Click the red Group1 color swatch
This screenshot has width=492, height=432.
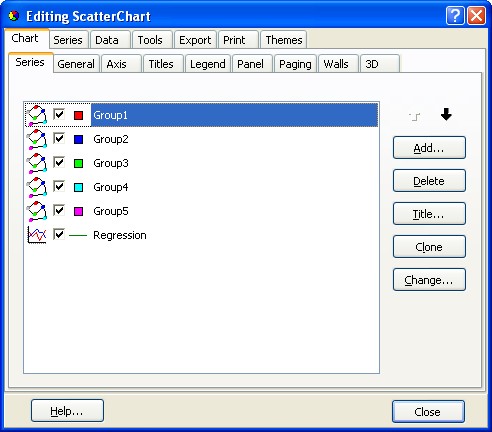click(x=79, y=115)
